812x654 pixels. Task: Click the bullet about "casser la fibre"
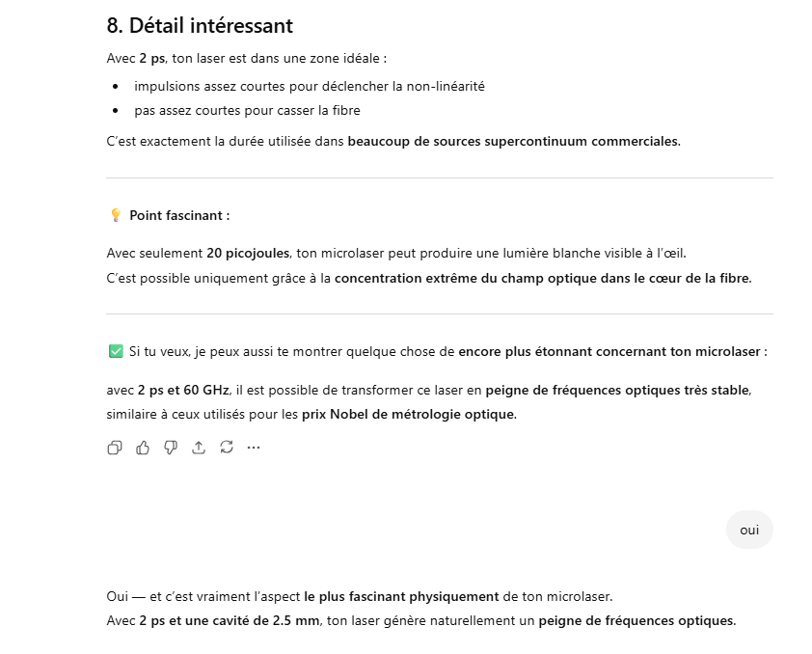(247, 110)
